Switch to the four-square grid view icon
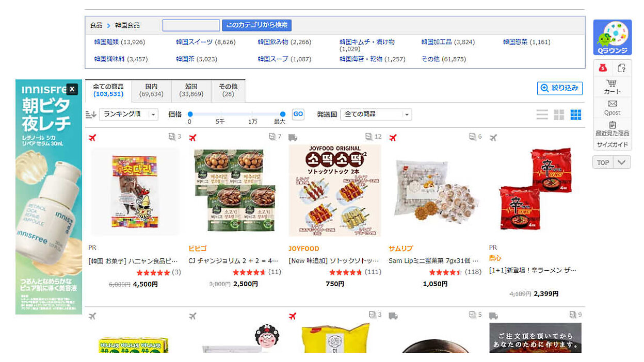 (x=559, y=114)
